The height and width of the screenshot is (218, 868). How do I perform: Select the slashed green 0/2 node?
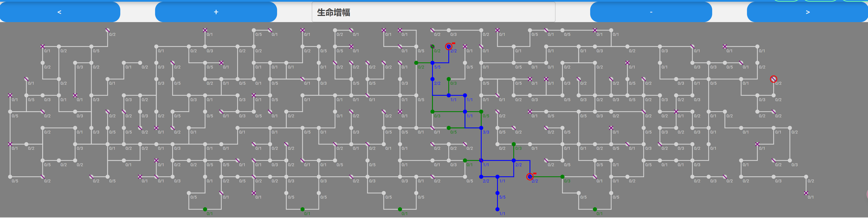tap(432, 47)
